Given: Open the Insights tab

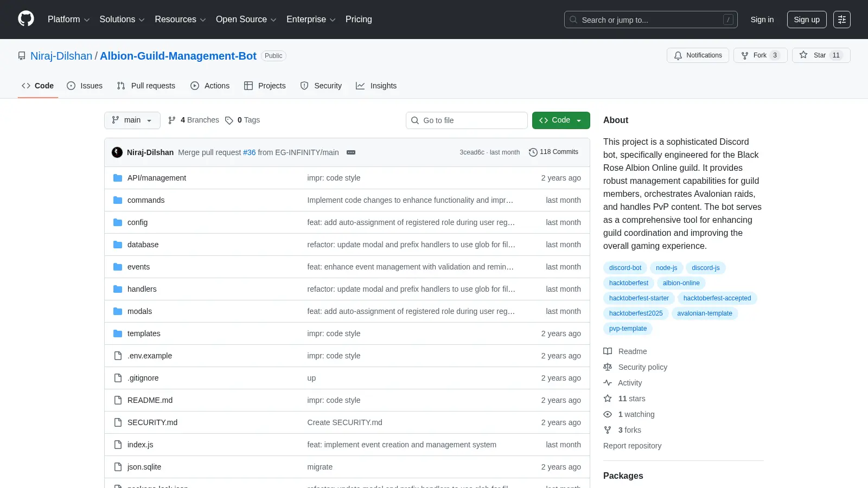Looking at the screenshot, I should point(376,86).
